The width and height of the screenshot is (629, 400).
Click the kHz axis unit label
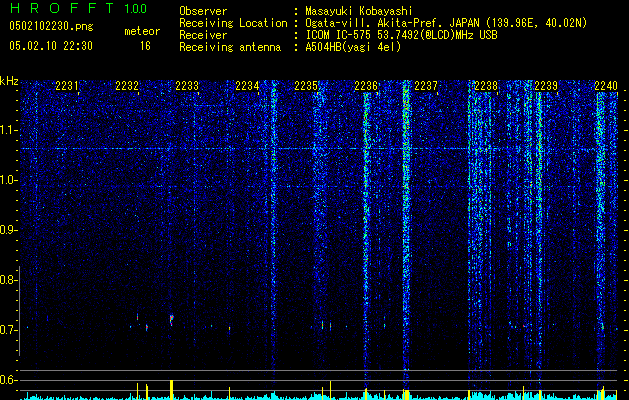coord(9,81)
